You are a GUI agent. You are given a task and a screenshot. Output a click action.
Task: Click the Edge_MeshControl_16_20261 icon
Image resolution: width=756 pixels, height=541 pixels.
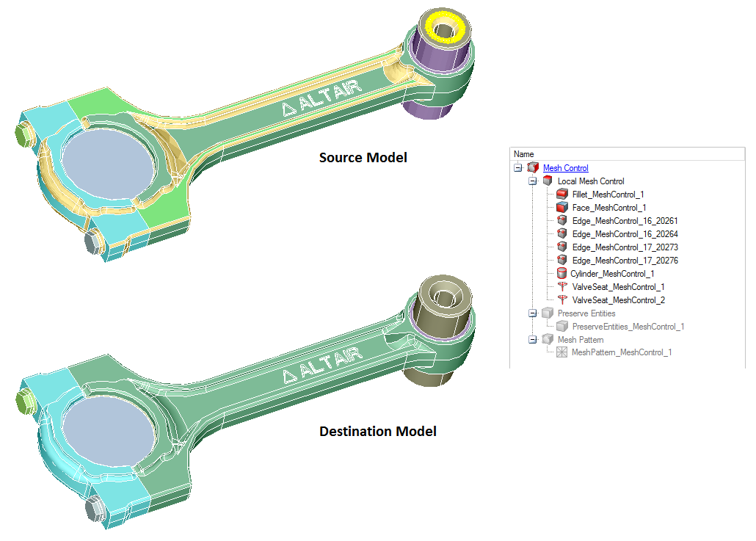[x=562, y=221]
